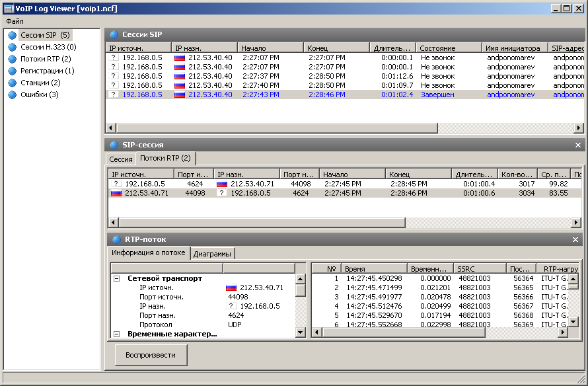Minimize the VoIP Log Viewer window
The width and height of the screenshot is (588, 386).
coord(556,9)
